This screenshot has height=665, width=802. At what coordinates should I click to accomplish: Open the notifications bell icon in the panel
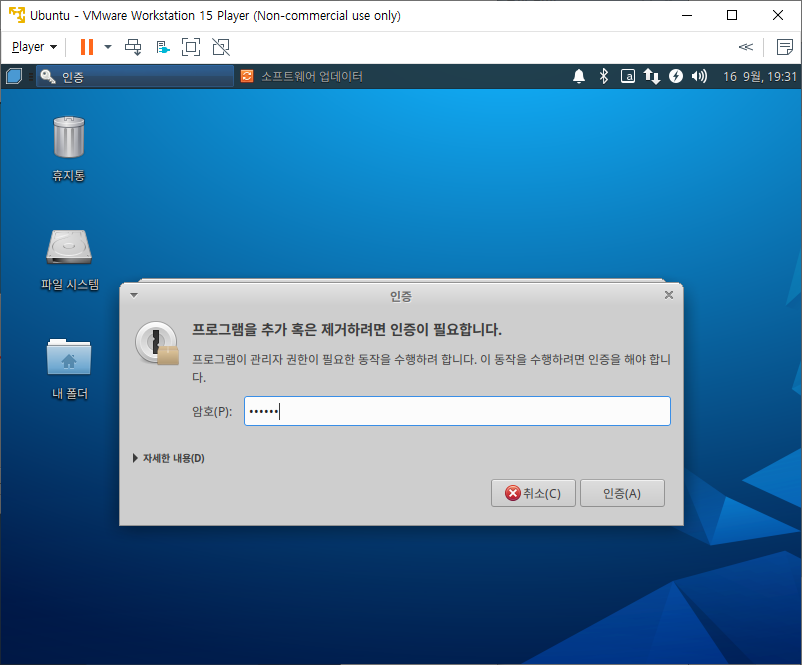tap(578, 76)
